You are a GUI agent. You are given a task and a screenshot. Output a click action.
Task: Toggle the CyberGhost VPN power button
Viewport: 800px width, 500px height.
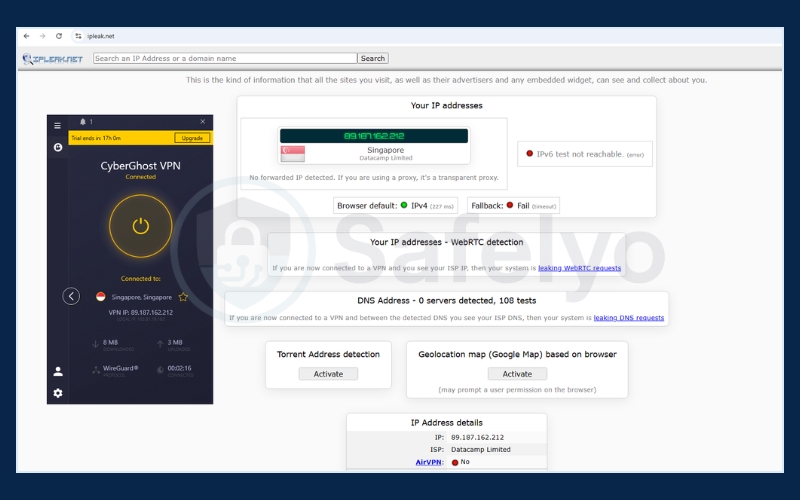point(141,226)
